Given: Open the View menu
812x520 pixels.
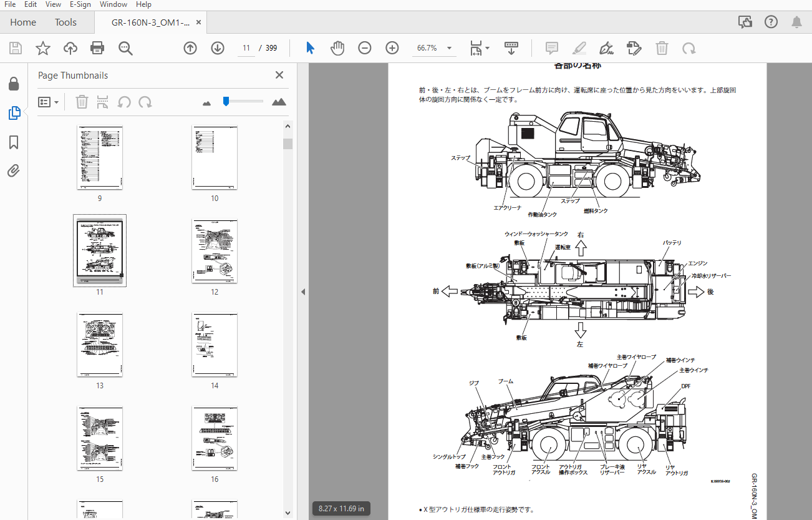Looking at the screenshot, I should pyautogui.click(x=53, y=4).
